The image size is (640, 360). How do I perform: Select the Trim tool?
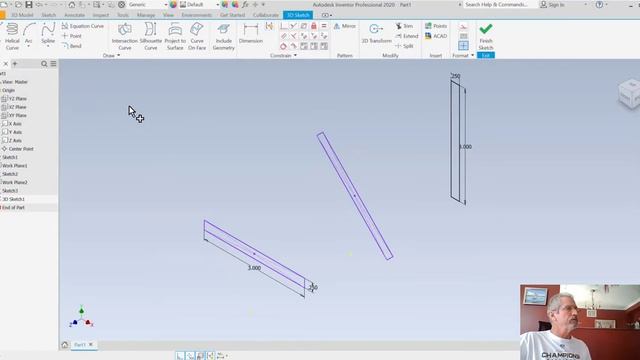pos(404,26)
